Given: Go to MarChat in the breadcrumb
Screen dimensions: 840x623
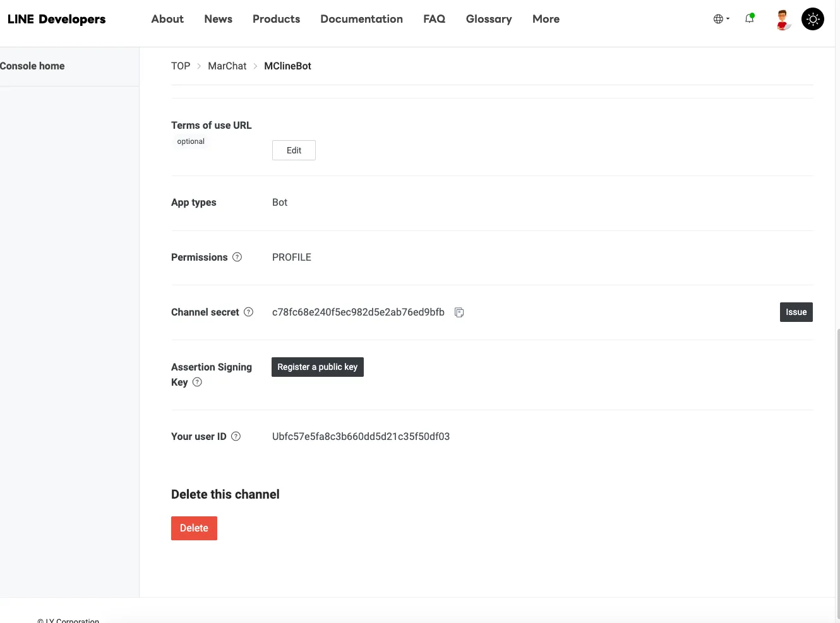Looking at the screenshot, I should click(x=227, y=66).
